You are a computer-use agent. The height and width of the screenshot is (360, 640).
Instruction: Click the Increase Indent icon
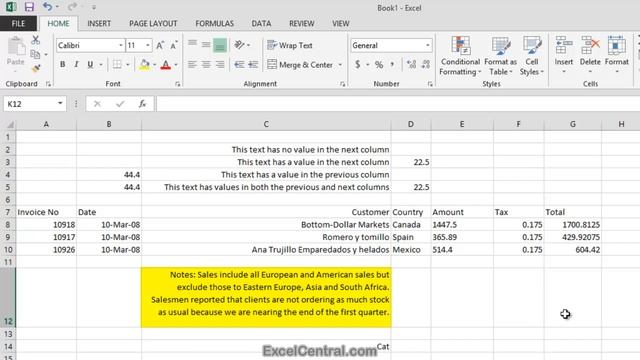(x=253, y=64)
